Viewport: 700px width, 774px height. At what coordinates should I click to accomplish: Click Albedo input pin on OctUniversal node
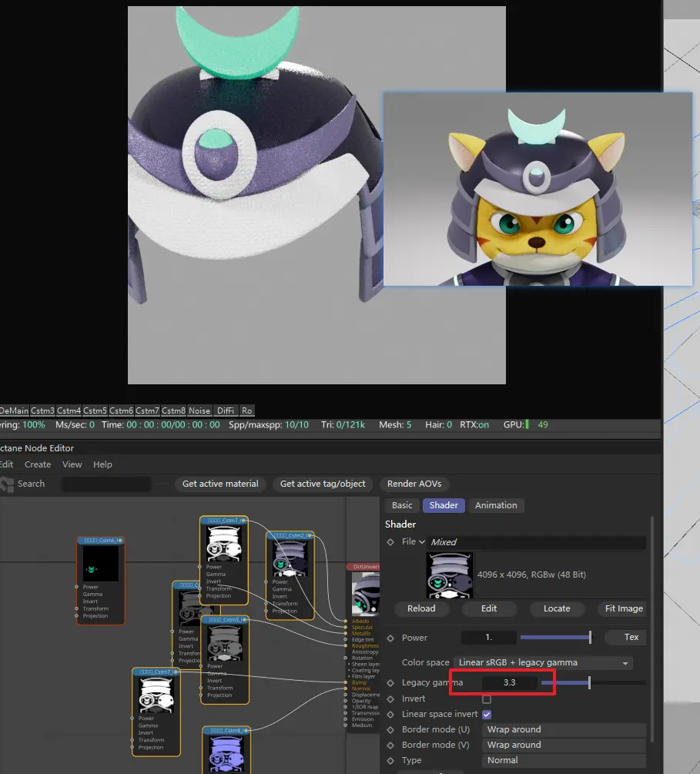[x=346, y=621]
